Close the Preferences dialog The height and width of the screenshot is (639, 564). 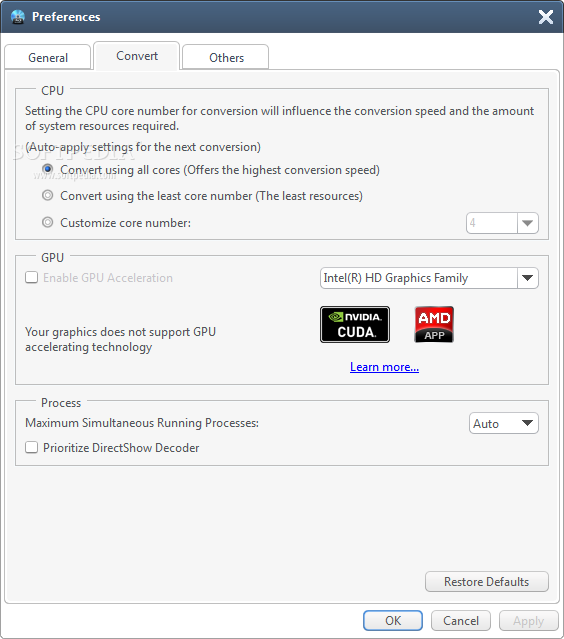[546, 17]
